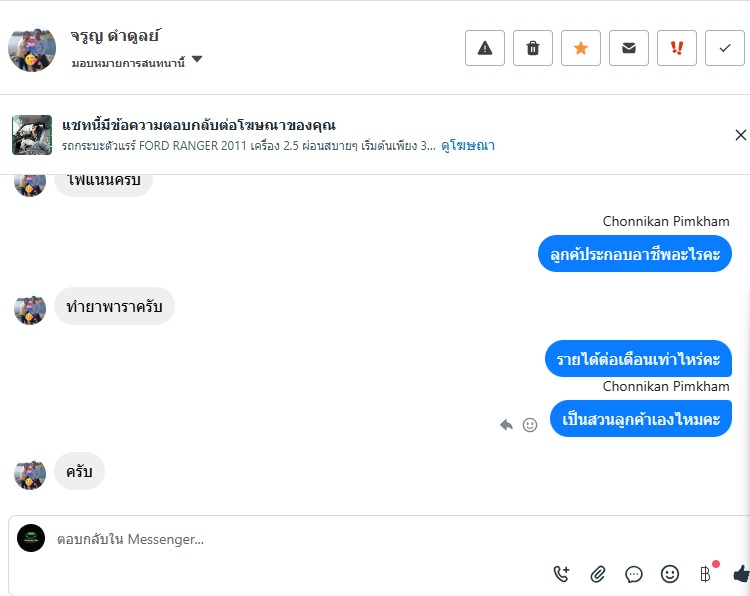This screenshot has height=596, width=750.
Task: React with emoji to the last sent message
Action: click(530, 424)
